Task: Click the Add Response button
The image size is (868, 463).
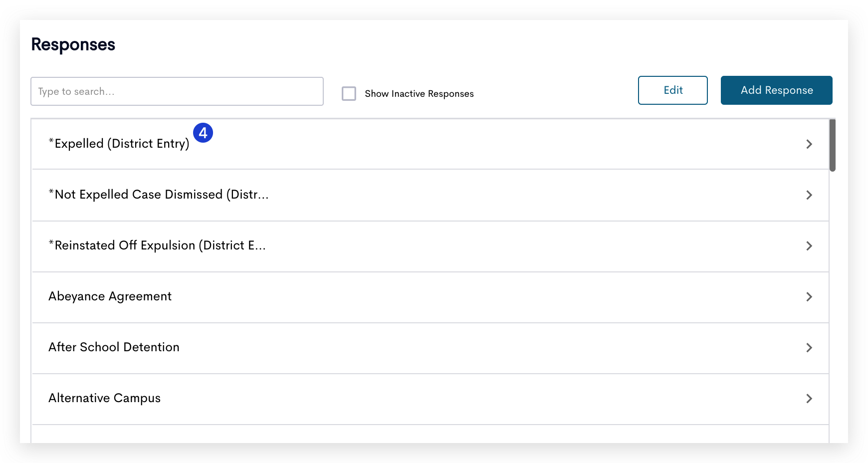Action: click(776, 90)
